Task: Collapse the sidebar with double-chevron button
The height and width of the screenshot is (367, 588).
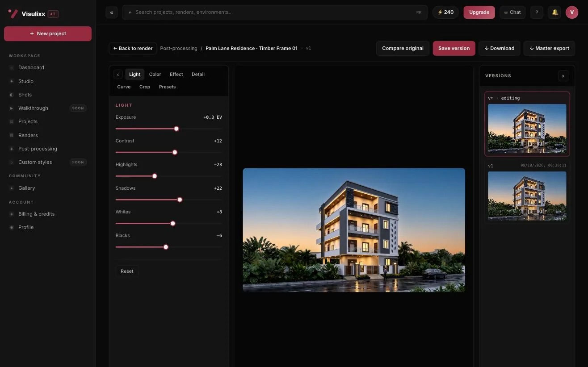Action: (112, 13)
